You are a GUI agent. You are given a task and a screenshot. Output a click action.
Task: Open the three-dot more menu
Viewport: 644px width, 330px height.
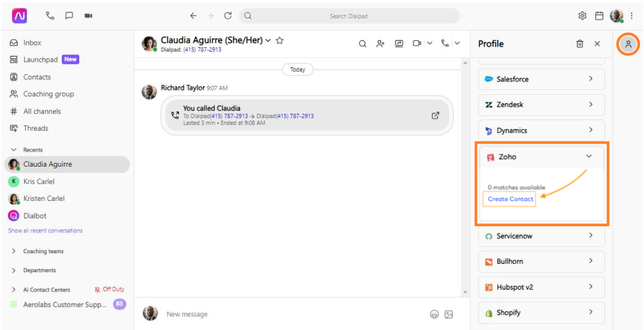point(632,16)
